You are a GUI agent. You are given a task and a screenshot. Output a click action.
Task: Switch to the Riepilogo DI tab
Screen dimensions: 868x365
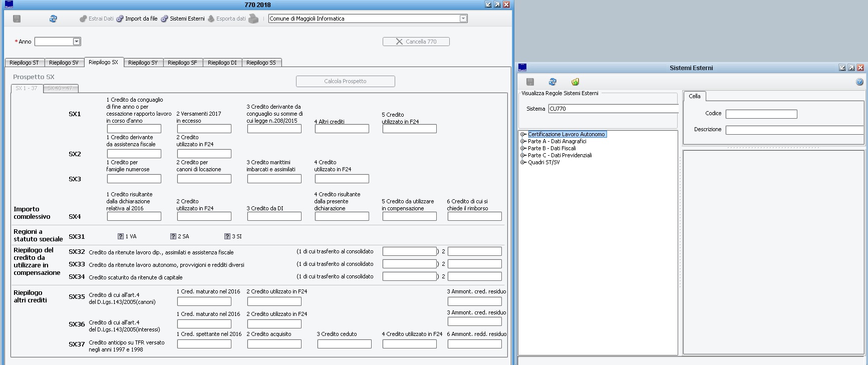coord(222,63)
